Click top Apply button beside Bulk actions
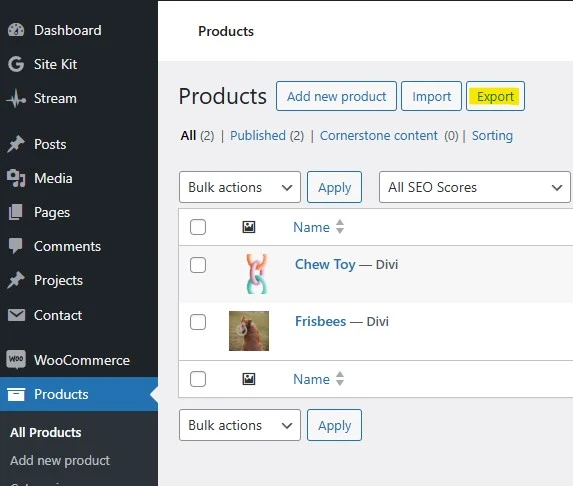 coord(334,187)
